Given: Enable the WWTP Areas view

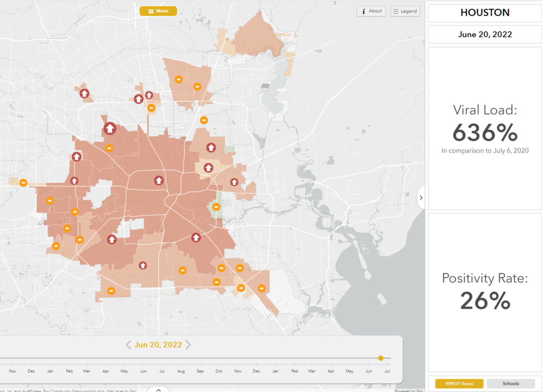Looking at the screenshot, I should (459, 383).
